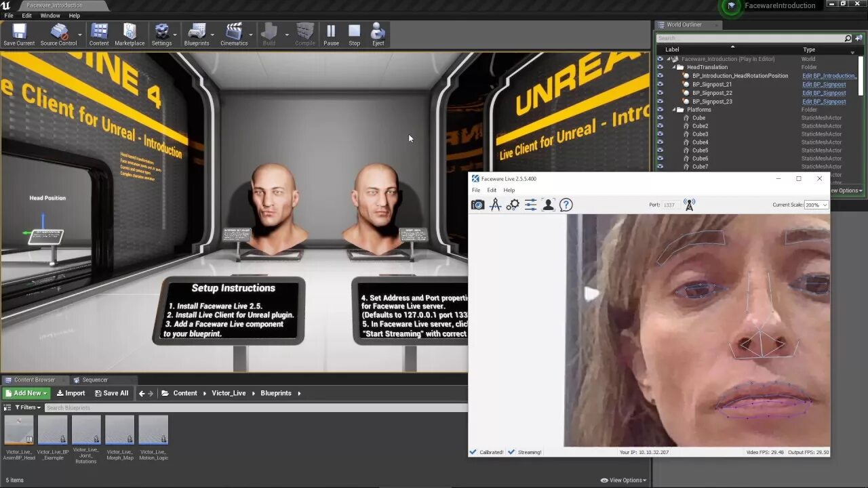Open the Unreal File menu
Image resolution: width=868 pixels, height=488 pixels.
tap(9, 16)
